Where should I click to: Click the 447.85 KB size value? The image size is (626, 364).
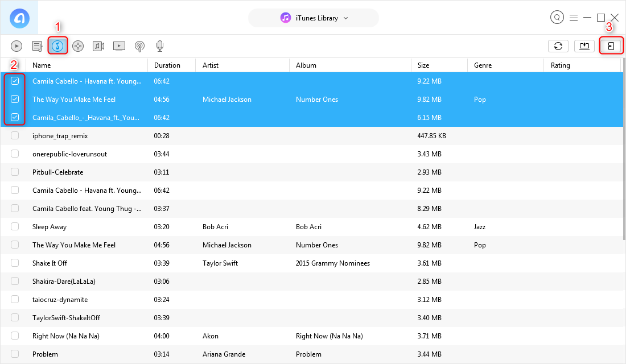[x=431, y=136]
